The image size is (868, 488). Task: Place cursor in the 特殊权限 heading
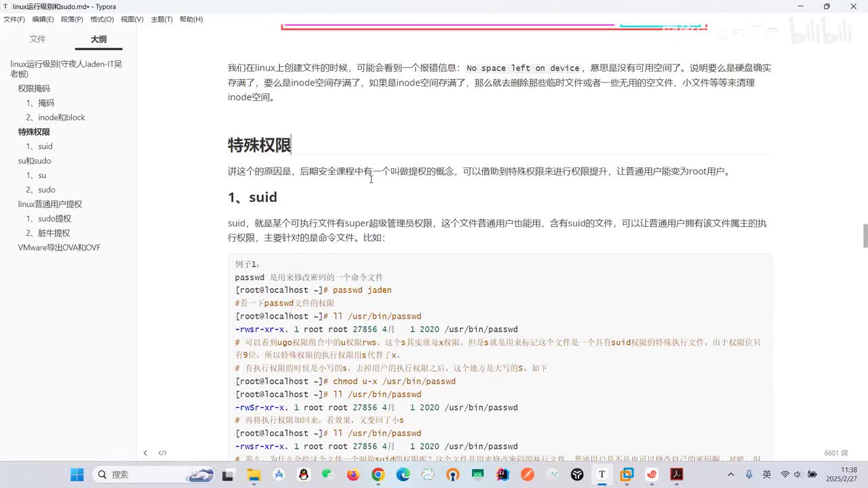[x=260, y=145]
